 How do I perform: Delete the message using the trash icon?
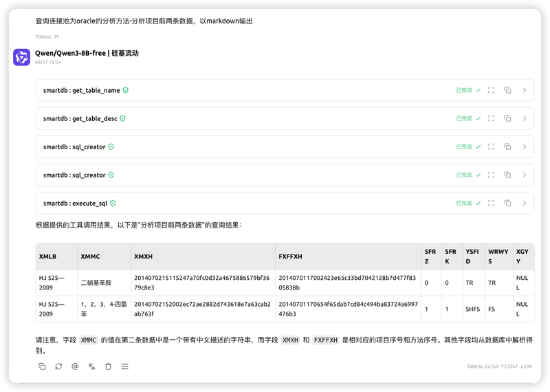[109, 367]
